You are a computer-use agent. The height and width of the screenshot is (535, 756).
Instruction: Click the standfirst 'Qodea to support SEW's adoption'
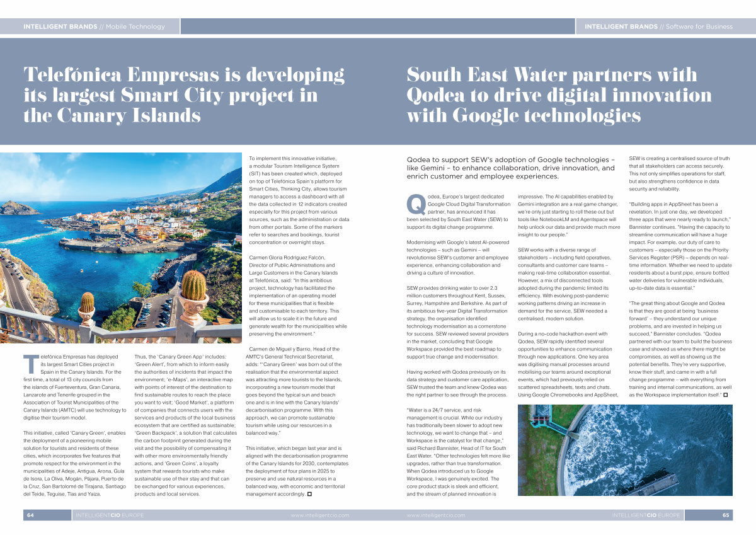(x=512, y=168)
